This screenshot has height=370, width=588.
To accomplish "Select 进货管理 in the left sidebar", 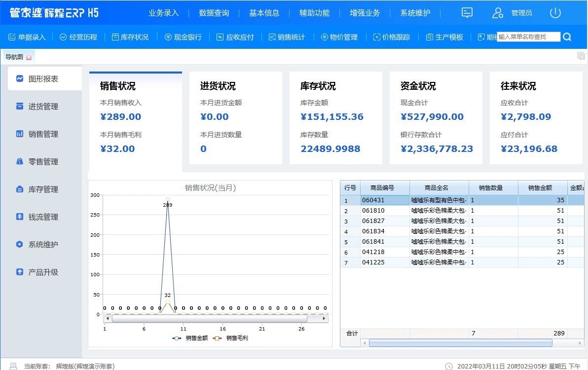I will (x=43, y=107).
